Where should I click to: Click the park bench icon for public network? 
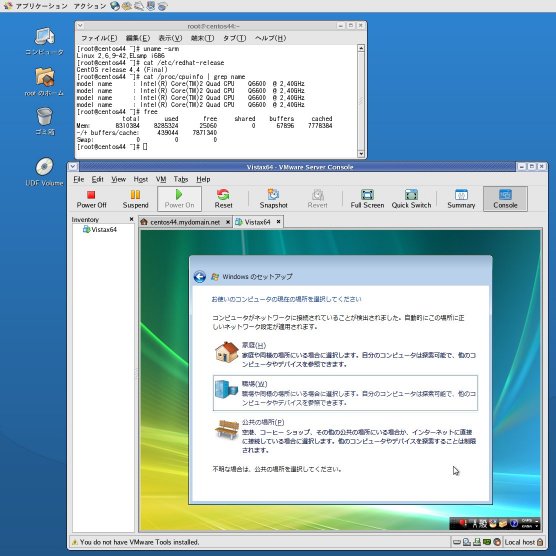click(x=227, y=429)
